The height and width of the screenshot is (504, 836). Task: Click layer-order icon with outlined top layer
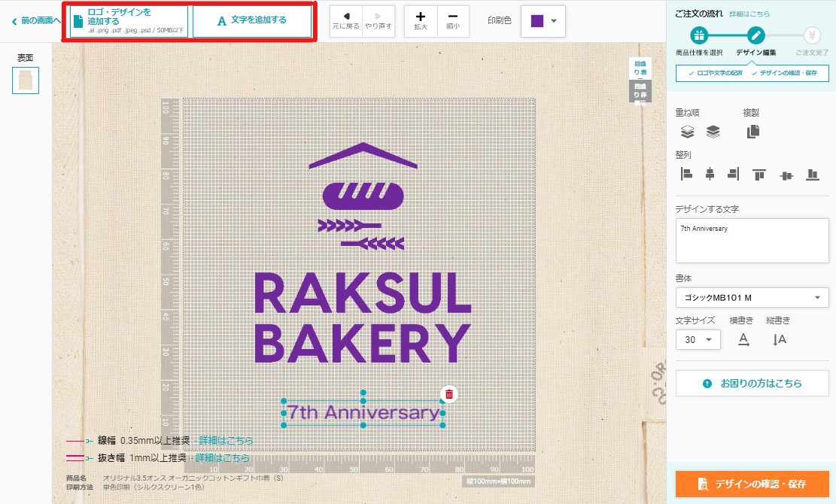point(687,132)
